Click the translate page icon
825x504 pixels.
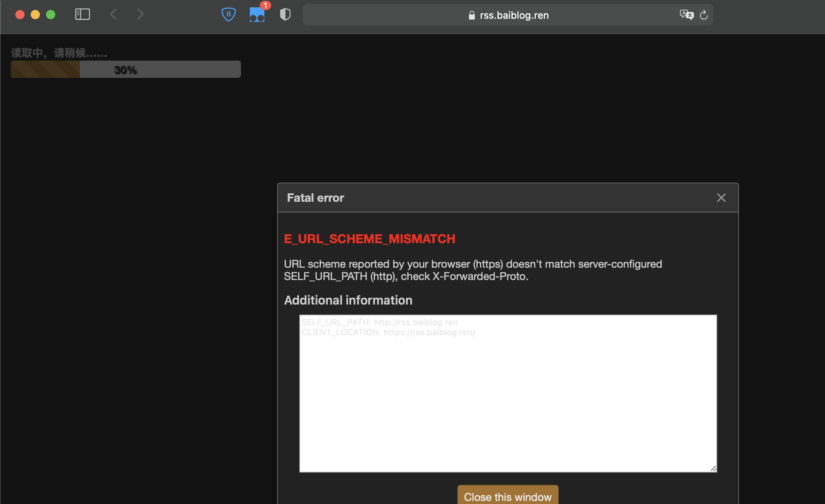[x=686, y=15]
